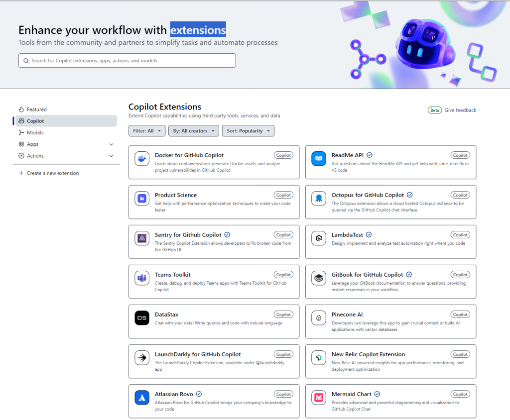The width and height of the screenshot is (510, 420).
Task: Click verified badge next to GitBook title
Action: pos(409,274)
